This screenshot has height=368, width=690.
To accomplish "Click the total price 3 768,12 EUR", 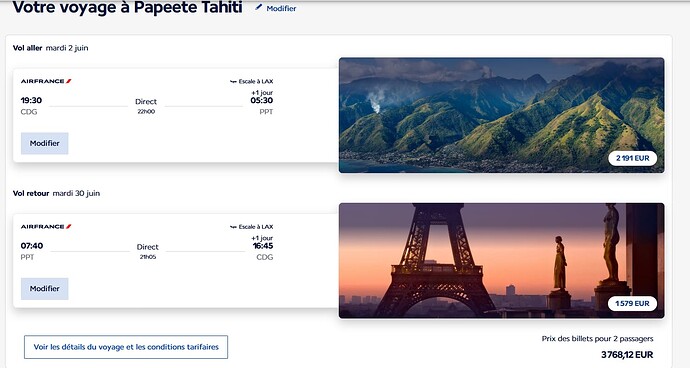I will [x=627, y=355].
